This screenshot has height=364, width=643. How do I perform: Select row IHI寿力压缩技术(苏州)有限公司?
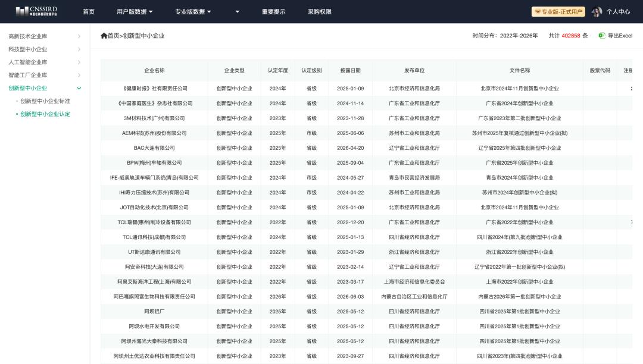click(x=366, y=193)
